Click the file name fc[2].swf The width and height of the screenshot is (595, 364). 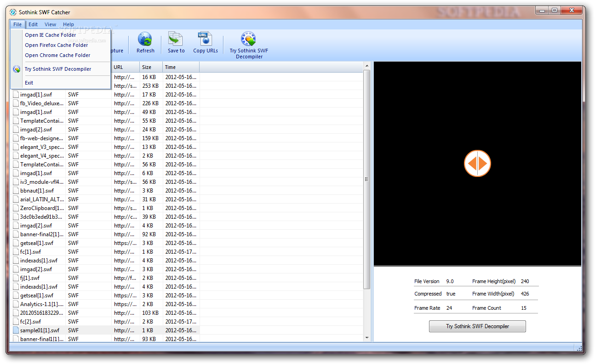click(x=30, y=322)
